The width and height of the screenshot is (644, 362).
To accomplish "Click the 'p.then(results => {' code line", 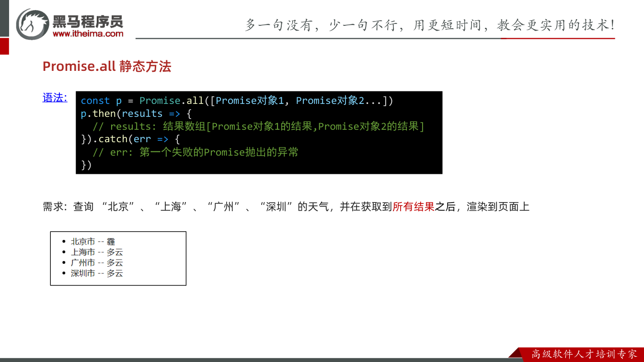I will click(137, 113).
